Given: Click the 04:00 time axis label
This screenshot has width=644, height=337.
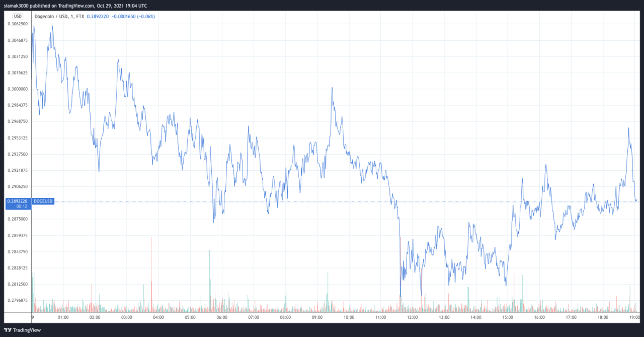Looking at the screenshot, I should pyautogui.click(x=158, y=317).
